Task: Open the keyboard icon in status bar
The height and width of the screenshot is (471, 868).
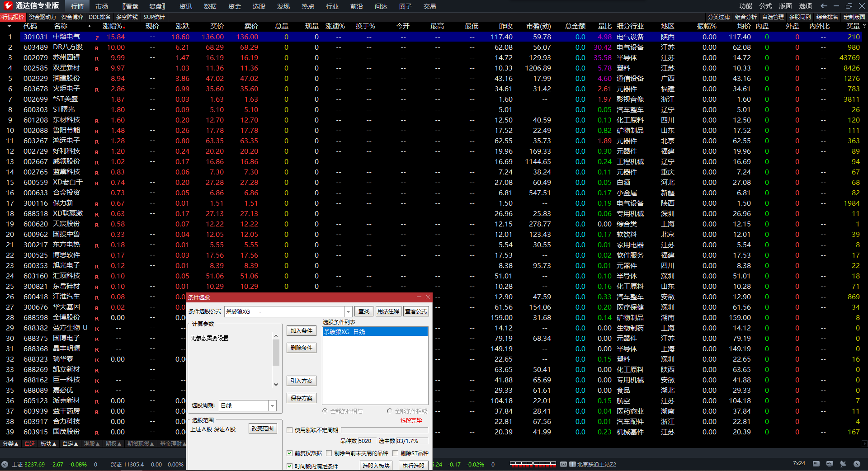Action: click(x=816, y=464)
